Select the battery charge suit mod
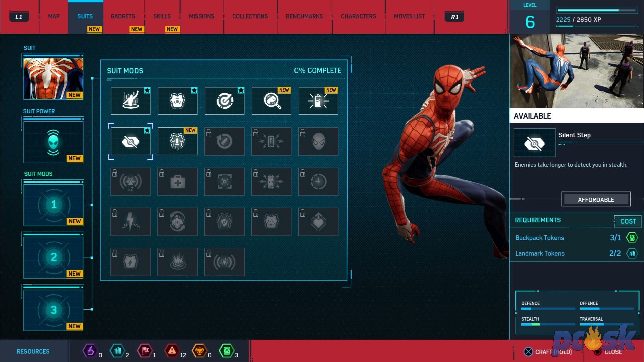Image resolution: width=644 pixels, height=362 pixels. (x=318, y=101)
